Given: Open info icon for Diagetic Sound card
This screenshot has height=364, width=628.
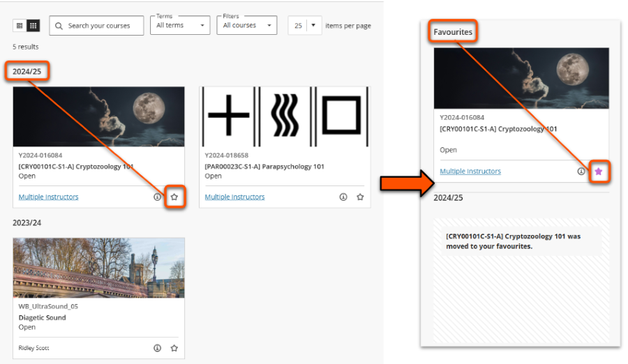Looking at the screenshot, I should click(x=157, y=348).
